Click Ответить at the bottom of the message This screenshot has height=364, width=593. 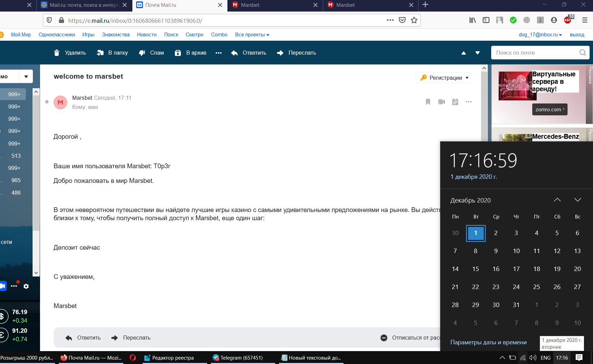[83, 338]
